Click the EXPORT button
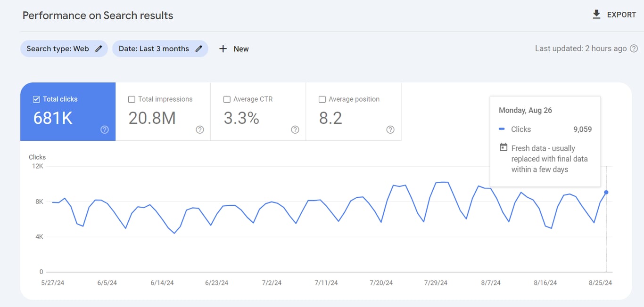The width and height of the screenshot is (644, 307). (x=614, y=14)
